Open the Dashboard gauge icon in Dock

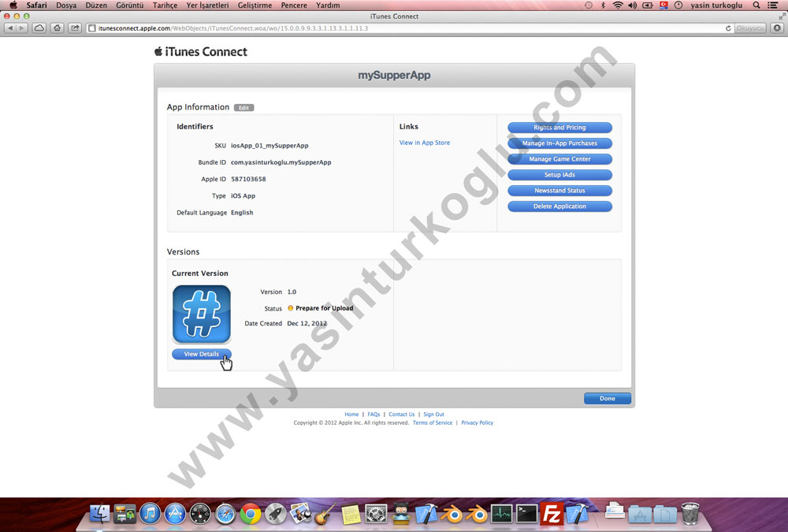pos(200,514)
